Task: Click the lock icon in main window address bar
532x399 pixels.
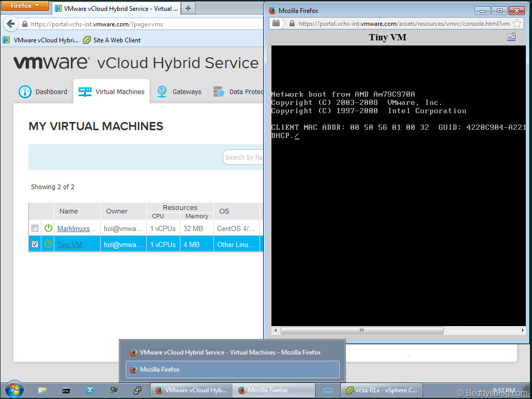Action: click(25, 24)
